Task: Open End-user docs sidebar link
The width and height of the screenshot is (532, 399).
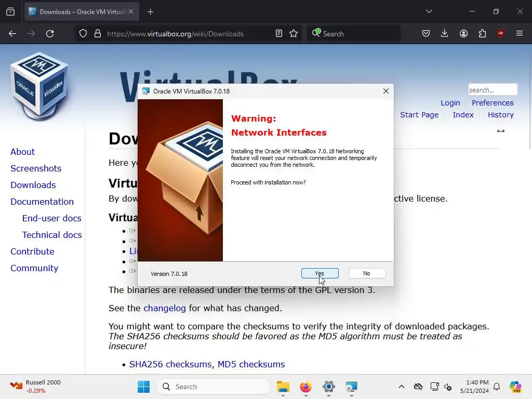Action: tap(52, 218)
